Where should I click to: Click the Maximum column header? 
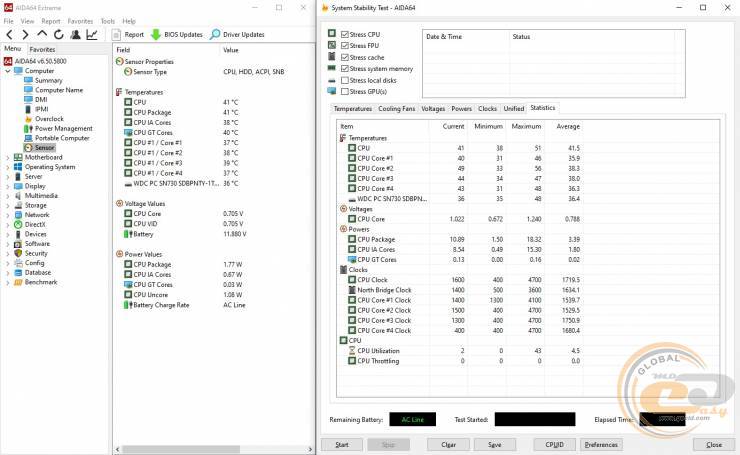tap(526, 126)
